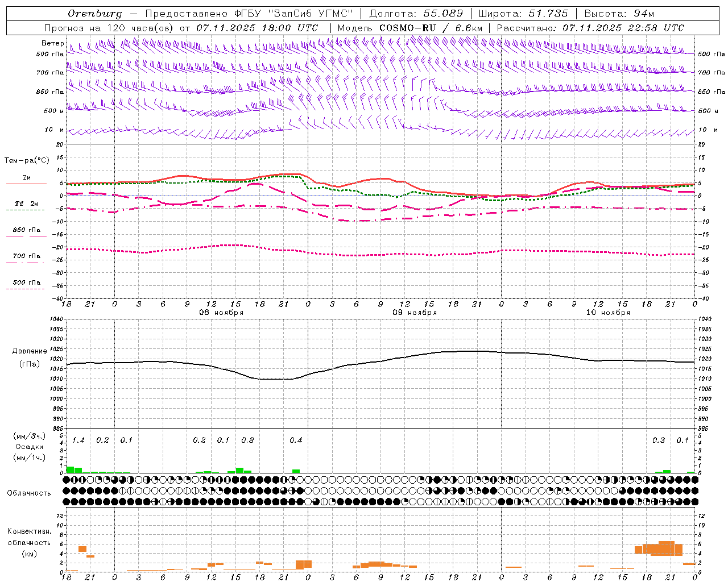Click the '0.4' precipitation amount value
The height and width of the screenshot is (582, 728).
click(296, 440)
